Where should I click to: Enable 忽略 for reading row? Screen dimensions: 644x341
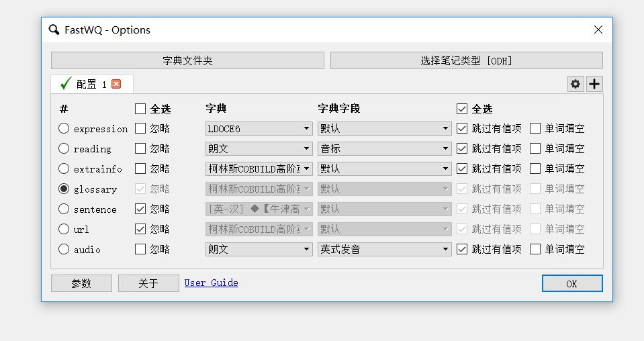140,148
